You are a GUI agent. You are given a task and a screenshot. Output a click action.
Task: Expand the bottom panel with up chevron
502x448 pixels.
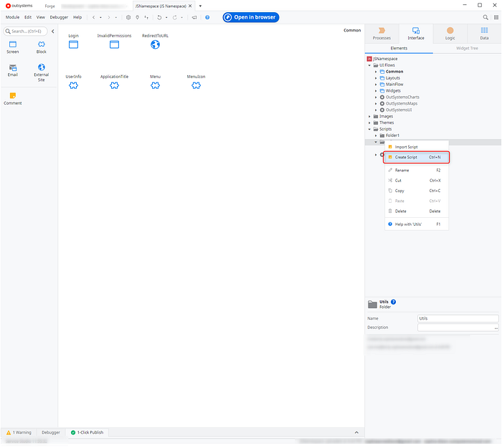tap(356, 432)
